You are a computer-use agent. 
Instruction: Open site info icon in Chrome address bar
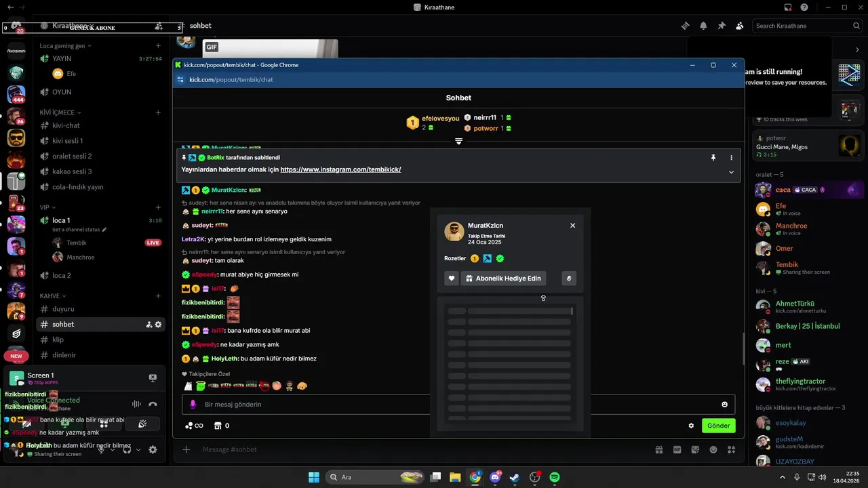tap(180, 79)
